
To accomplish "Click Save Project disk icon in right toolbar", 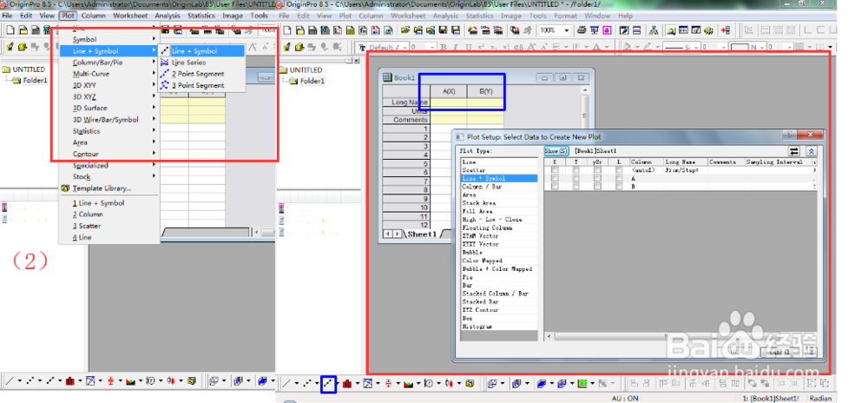I will pyautogui.click(x=443, y=30).
